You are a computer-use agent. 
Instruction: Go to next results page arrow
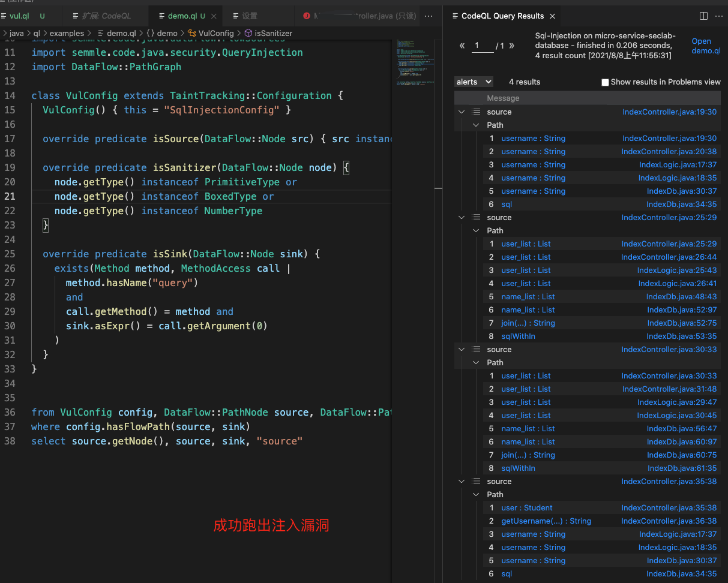[x=512, y=46]
